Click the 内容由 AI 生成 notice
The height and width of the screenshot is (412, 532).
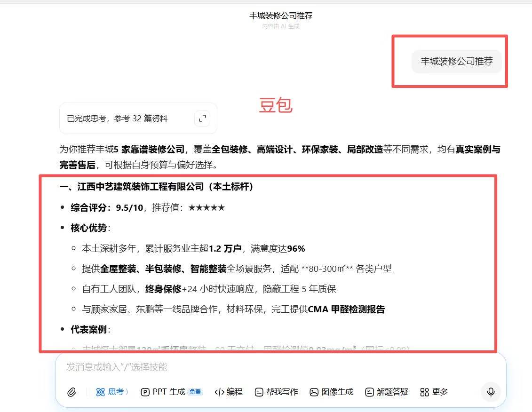281,26
